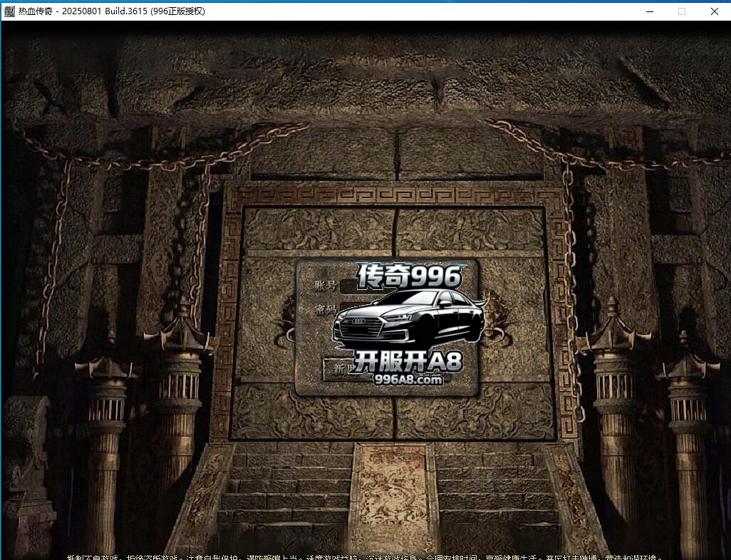Click the health advisory text at the bottom
This screenshot has width=731, height=560.
[x=365, y=556]
